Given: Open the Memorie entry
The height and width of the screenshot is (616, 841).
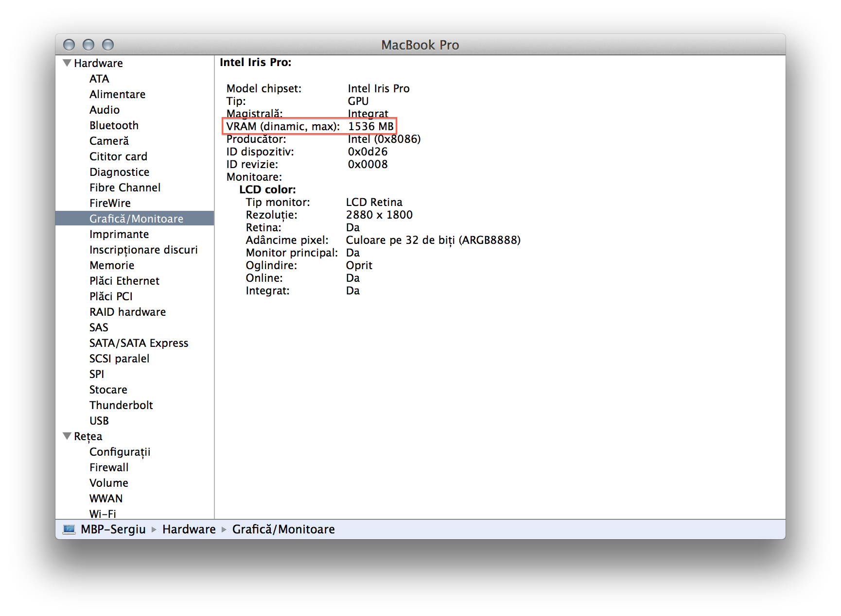Looking at the screenshot, I should [112, 265].
